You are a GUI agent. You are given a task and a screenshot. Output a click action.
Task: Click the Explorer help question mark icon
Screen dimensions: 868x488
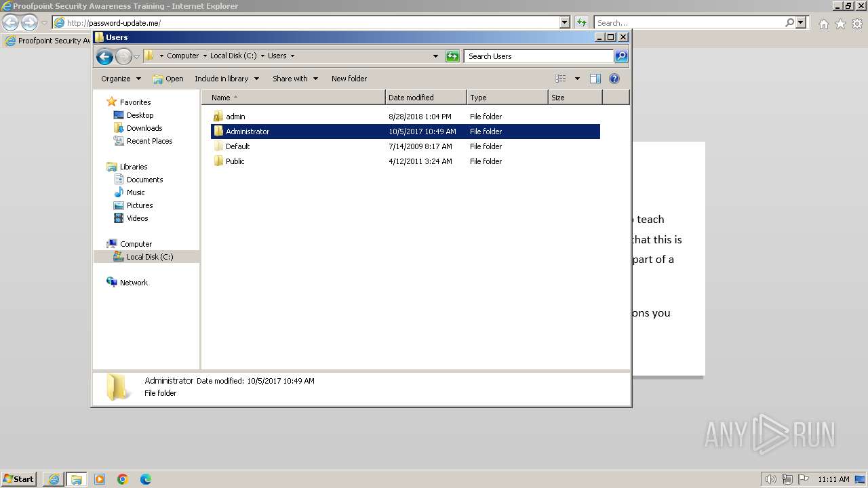pos(614,79)
